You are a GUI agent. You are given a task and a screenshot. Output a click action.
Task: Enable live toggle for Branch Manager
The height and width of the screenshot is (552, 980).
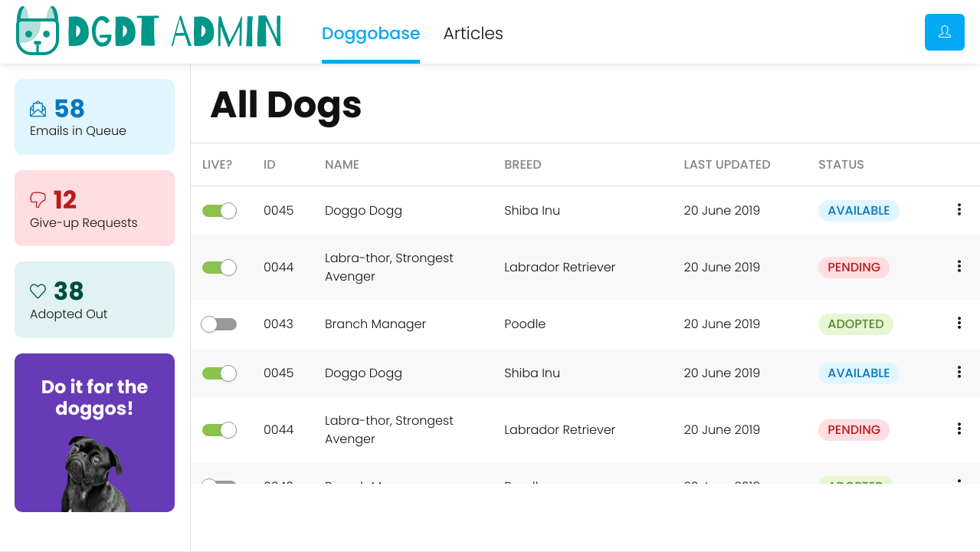219,324
